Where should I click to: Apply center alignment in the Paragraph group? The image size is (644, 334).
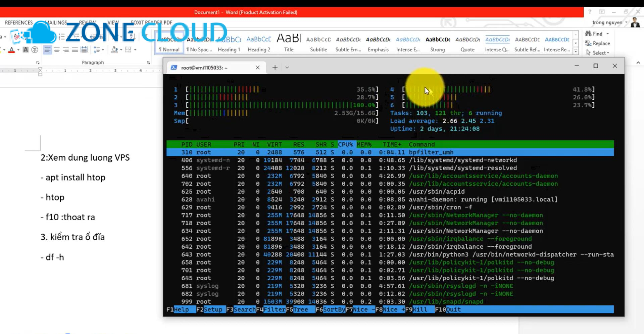pos(57,50)
